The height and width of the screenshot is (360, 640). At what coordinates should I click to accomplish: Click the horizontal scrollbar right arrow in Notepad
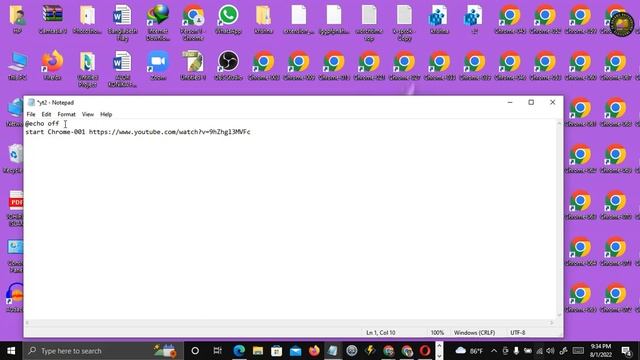tap(552, 323)
